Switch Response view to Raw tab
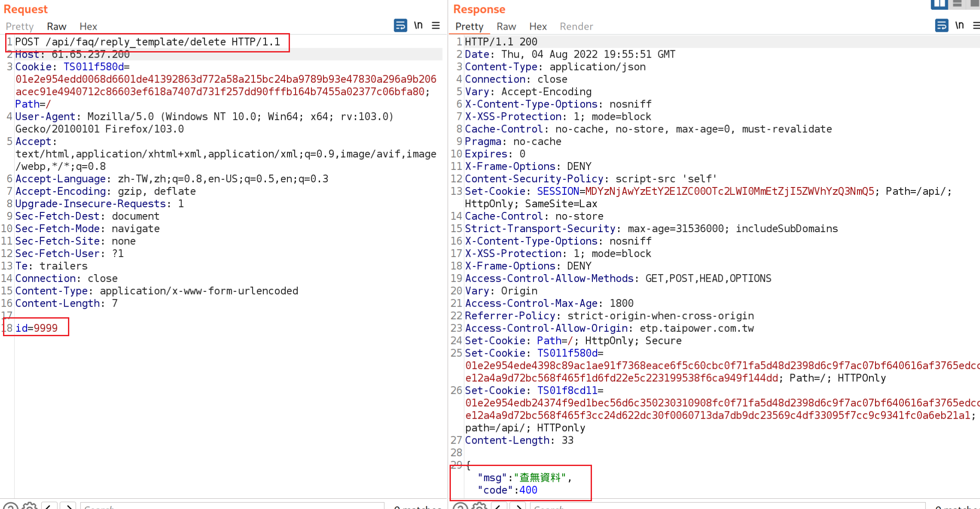 tap(506, 26)
